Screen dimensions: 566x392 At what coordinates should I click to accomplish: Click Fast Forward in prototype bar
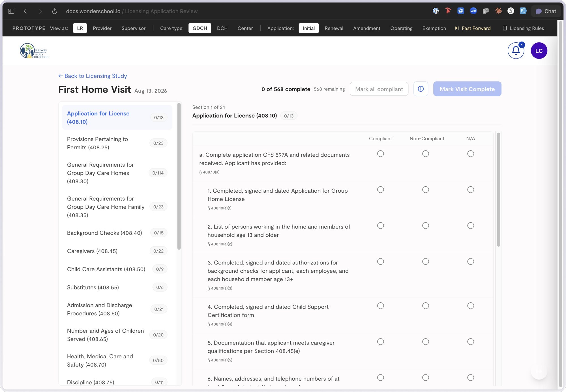click(473, 28)
